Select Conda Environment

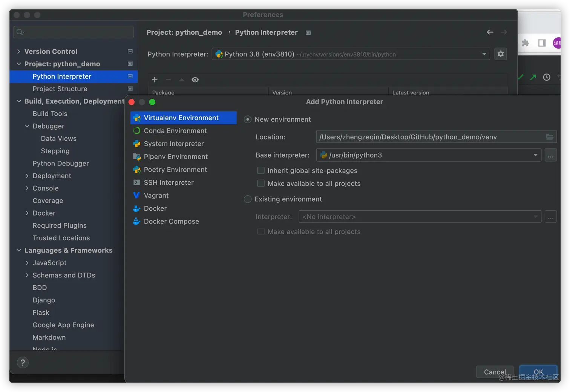(x=184, y=131)
